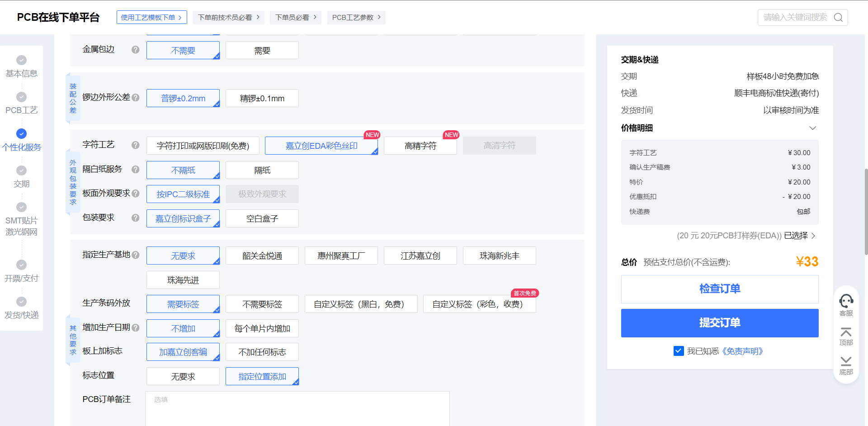
Task: Go to SMT贴片激光钢网 step
Action: [21, 226]
